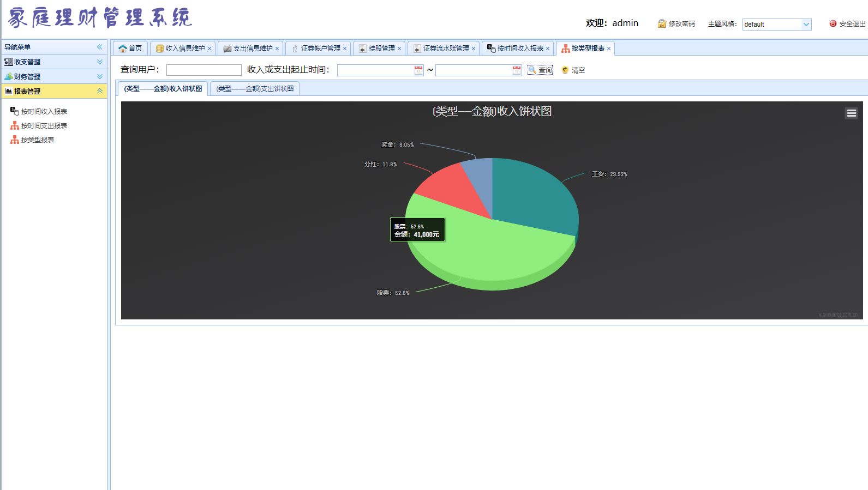This screenshot has width=868, height=490.
Task: Click the calendar icon of end date field
Action: (x=517, y=70)
